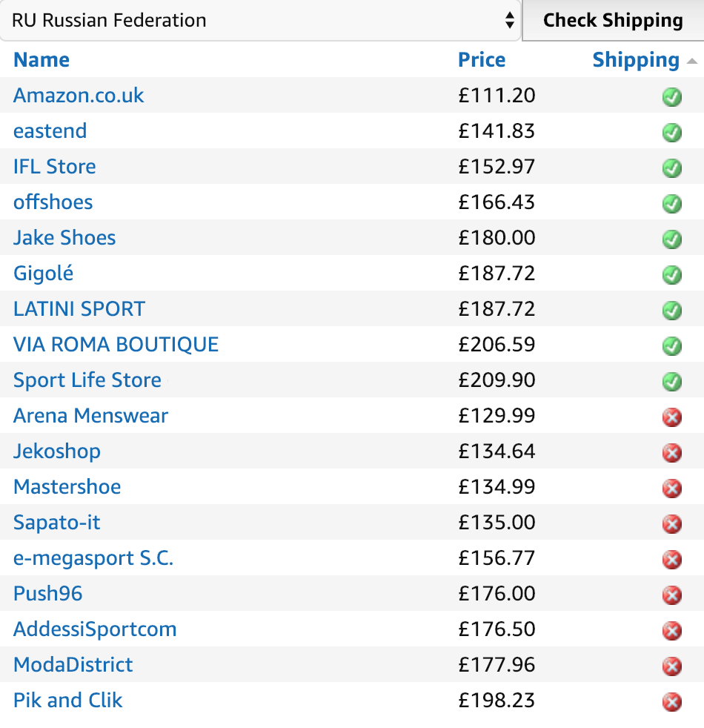Click the red cross icon for Arena Menswear
Screen dimensions: 704x728
(671, 417)
